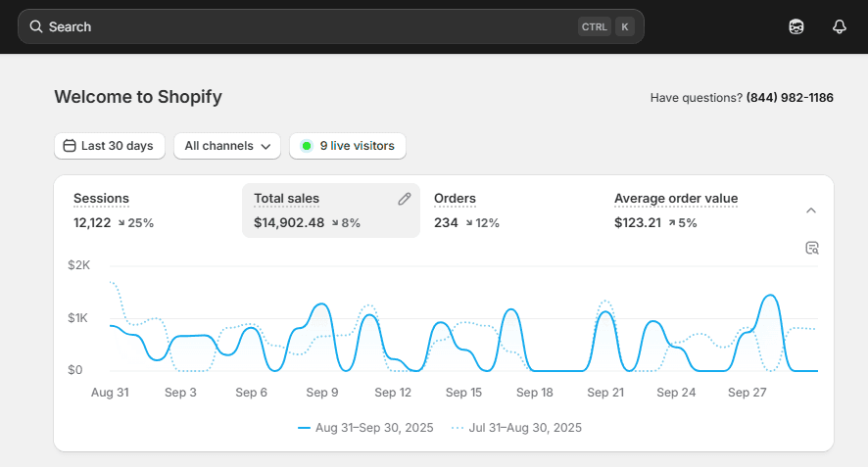Click the Have questions? text

coord(697,98)
